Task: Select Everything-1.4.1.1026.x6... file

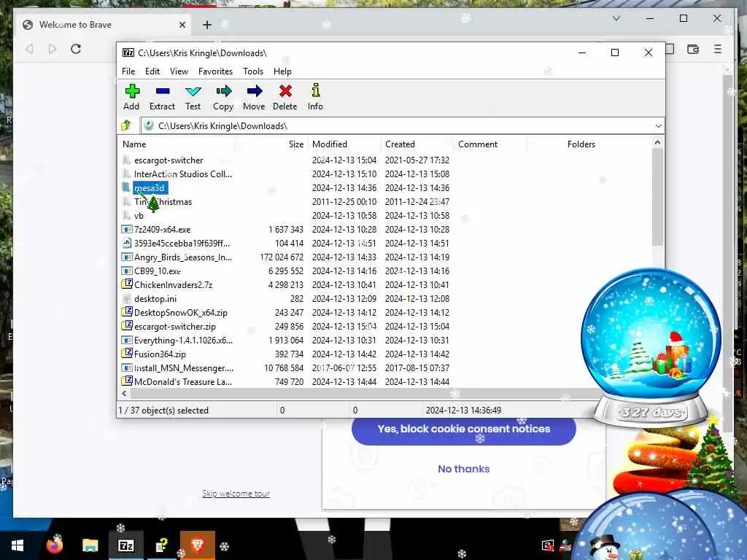Action: click(183, 341)
